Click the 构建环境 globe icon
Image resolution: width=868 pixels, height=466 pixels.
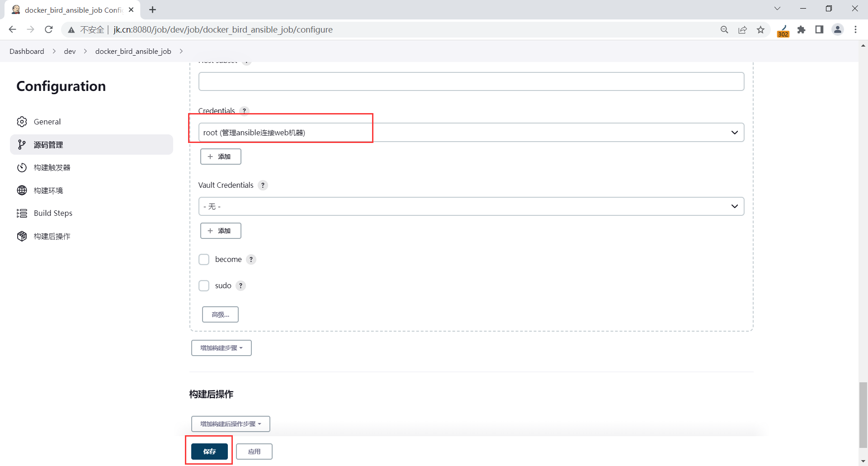[22, 190]
